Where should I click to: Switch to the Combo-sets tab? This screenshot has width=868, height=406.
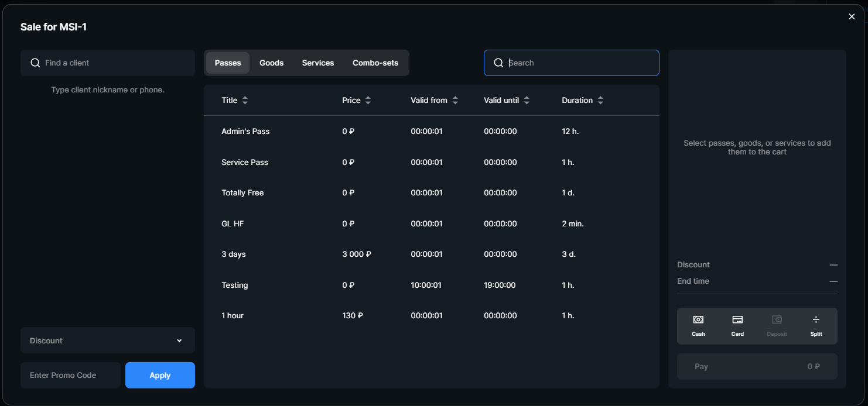pos(375,63)
